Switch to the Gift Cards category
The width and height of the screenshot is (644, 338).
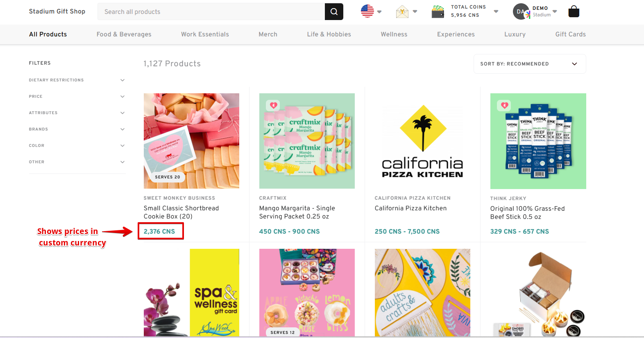(x=570, y=34)
